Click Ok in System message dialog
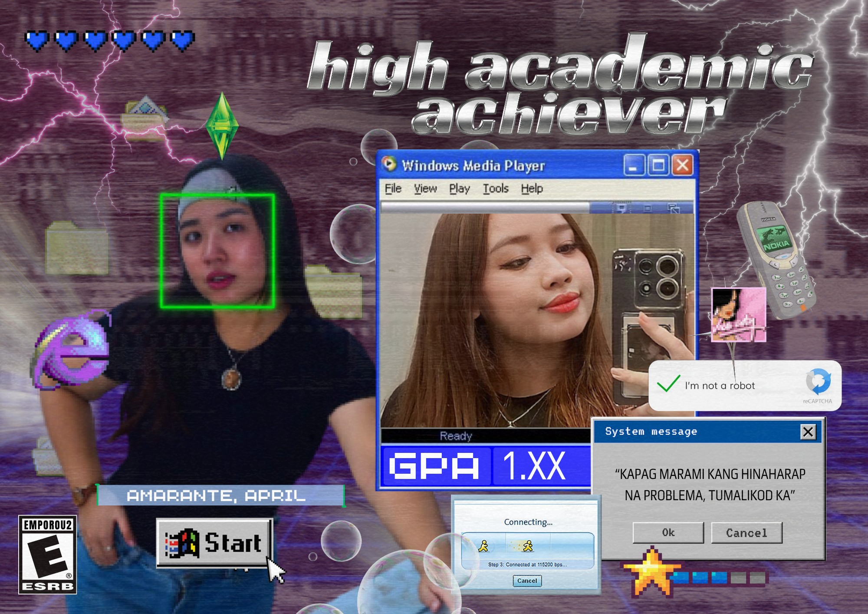This screenshot has height=614, width=868. 668,533
